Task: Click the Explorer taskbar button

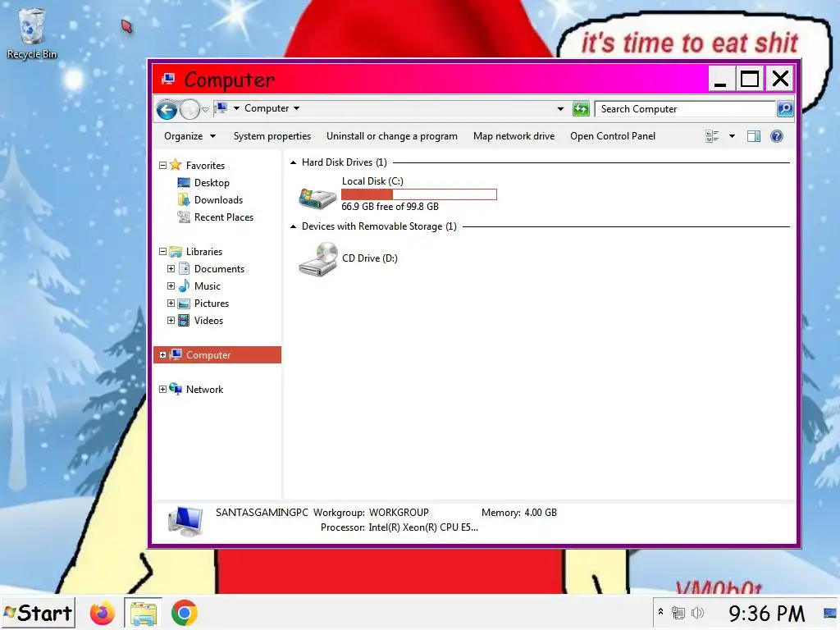Action: click(143, 614)
